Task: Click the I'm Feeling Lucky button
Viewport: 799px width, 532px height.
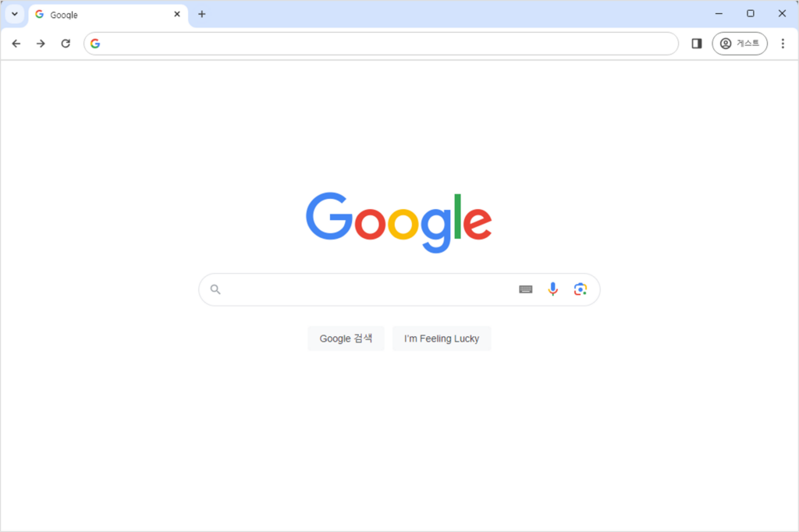Action: coord(442,339)
